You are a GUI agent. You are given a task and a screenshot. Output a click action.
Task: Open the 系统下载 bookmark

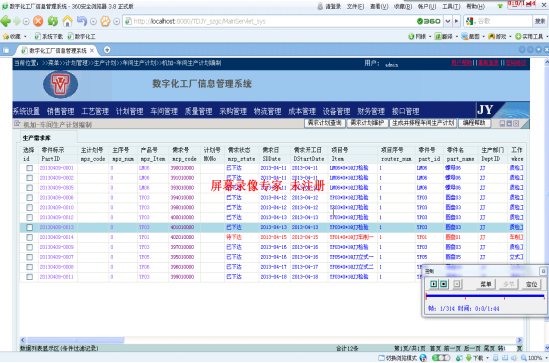(x=49, y=36)
